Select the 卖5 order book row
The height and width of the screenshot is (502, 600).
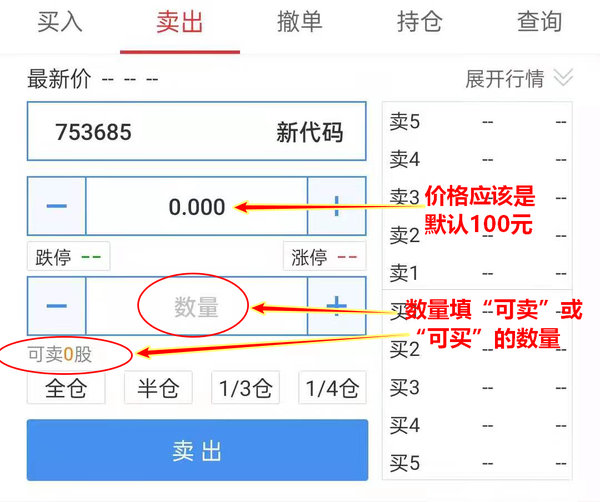point(477,122)
